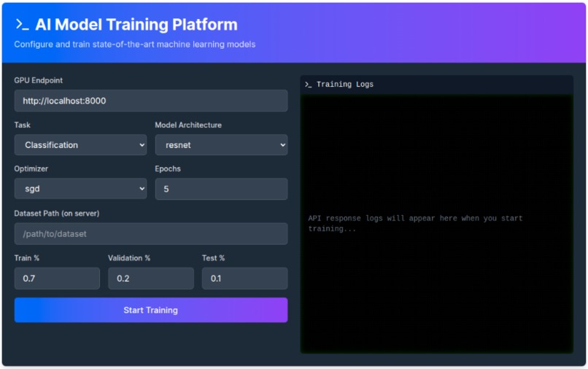588x369 pixels.
Task: Click the AI Model Training Platform title
Action: pyautogui.click(x=136, y=25)
